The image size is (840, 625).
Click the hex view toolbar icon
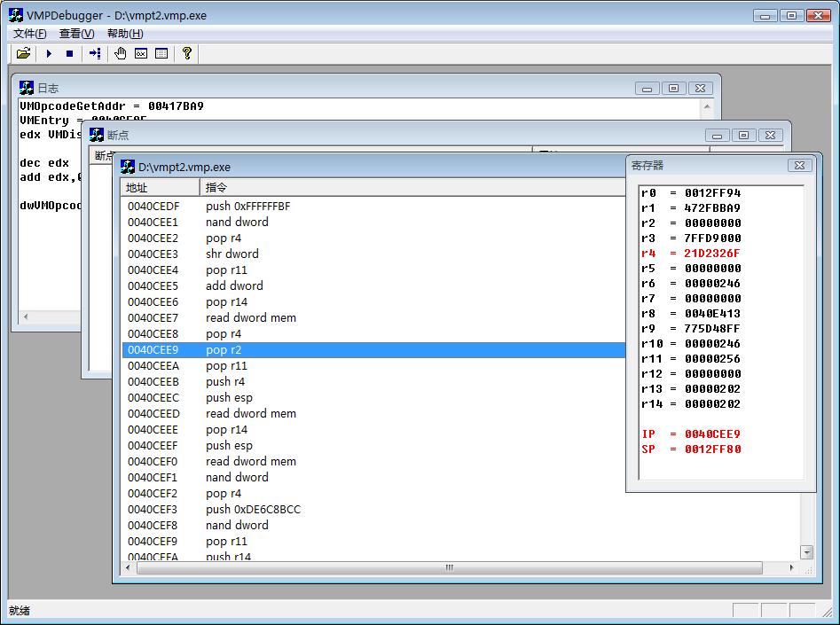click(141, 53)
